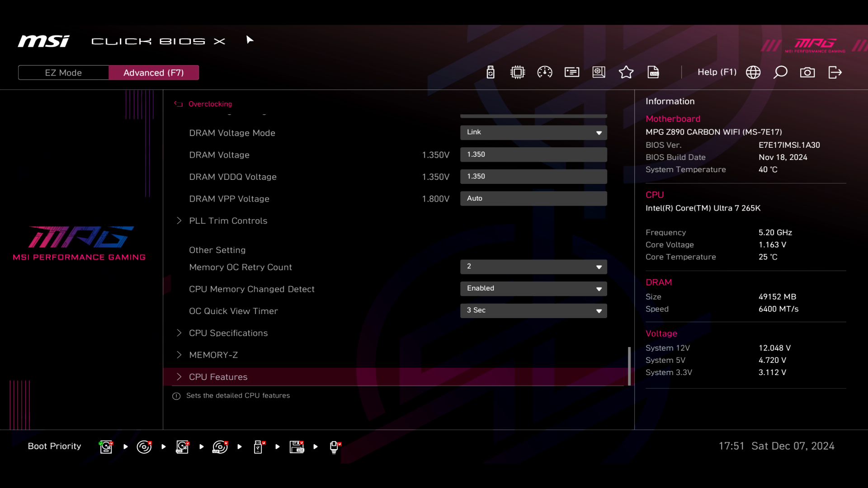Open CPU Memory Changed Detect dropdown
This screenshot has width=868, height=488.
coord(533,288)
